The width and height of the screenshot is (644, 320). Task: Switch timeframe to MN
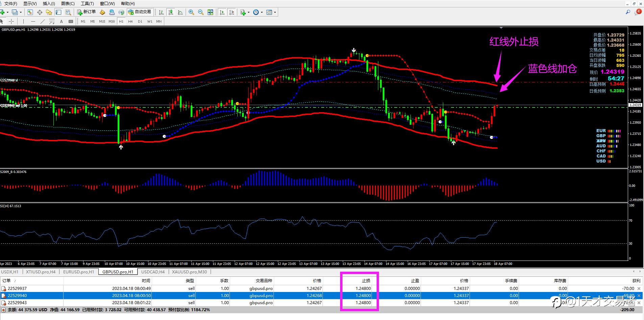(x=159, y=21)
